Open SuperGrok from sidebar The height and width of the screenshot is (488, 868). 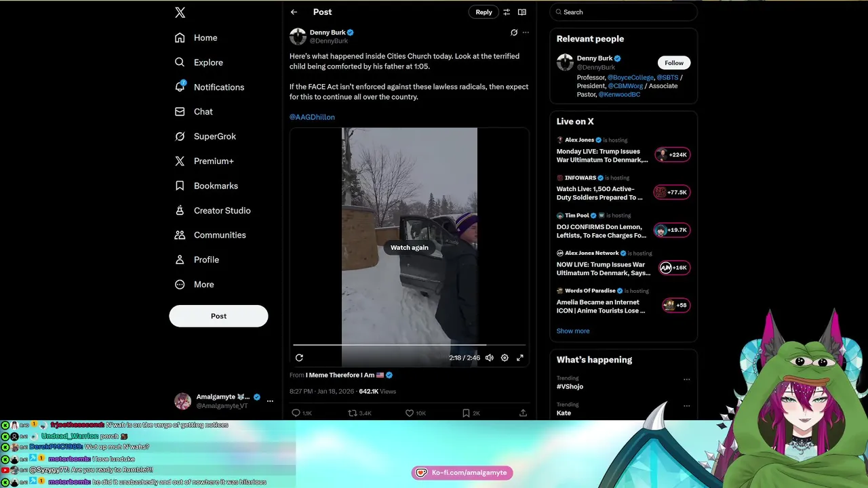(205, 136)
